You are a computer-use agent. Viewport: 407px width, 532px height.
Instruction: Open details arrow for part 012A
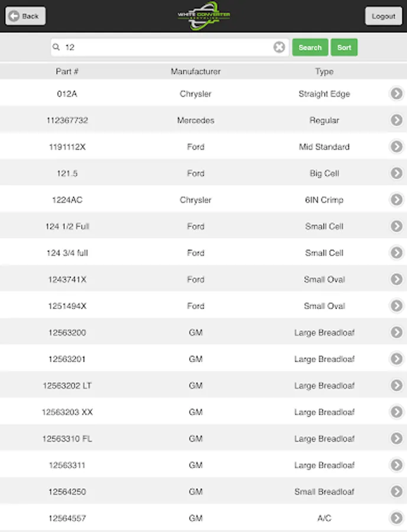(396, 93)
